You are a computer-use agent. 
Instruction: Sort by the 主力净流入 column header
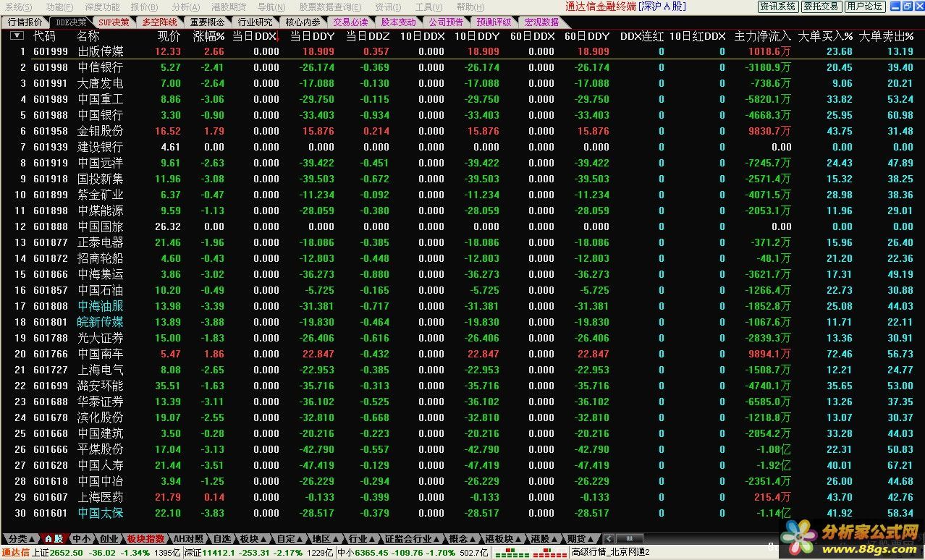[x=762, y=35]
